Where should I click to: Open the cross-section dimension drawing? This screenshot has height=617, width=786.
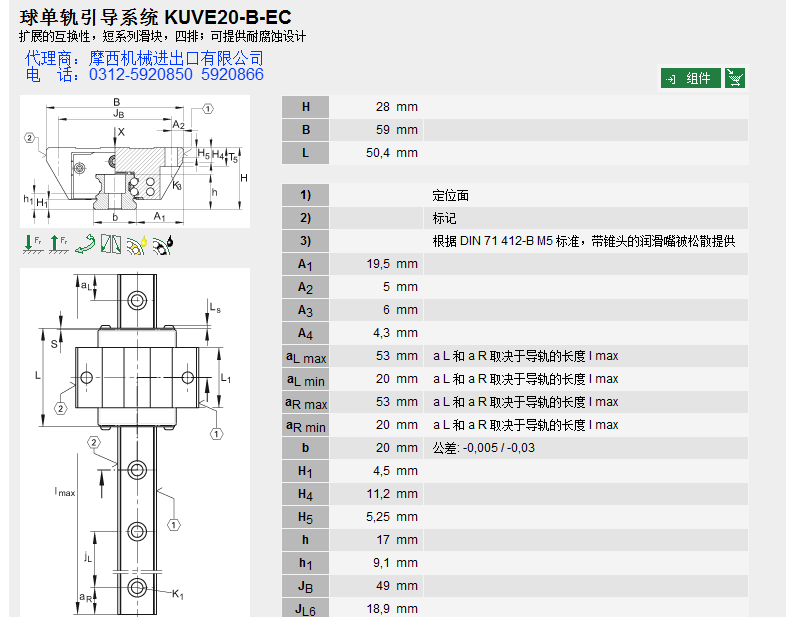point(134,162)
